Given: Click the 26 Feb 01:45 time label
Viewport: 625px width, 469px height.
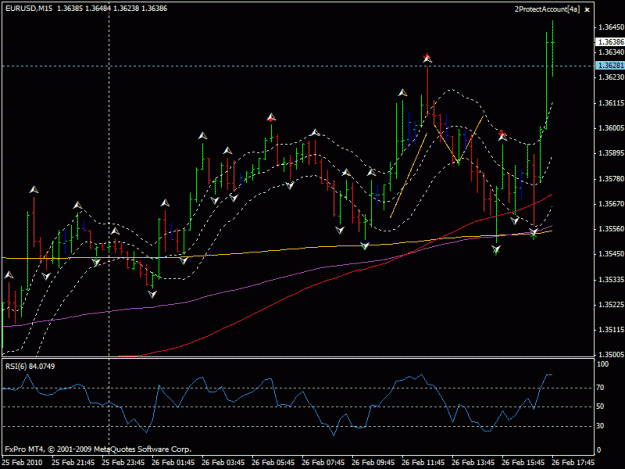Looking at the screenshot, I should pos(173,463).
